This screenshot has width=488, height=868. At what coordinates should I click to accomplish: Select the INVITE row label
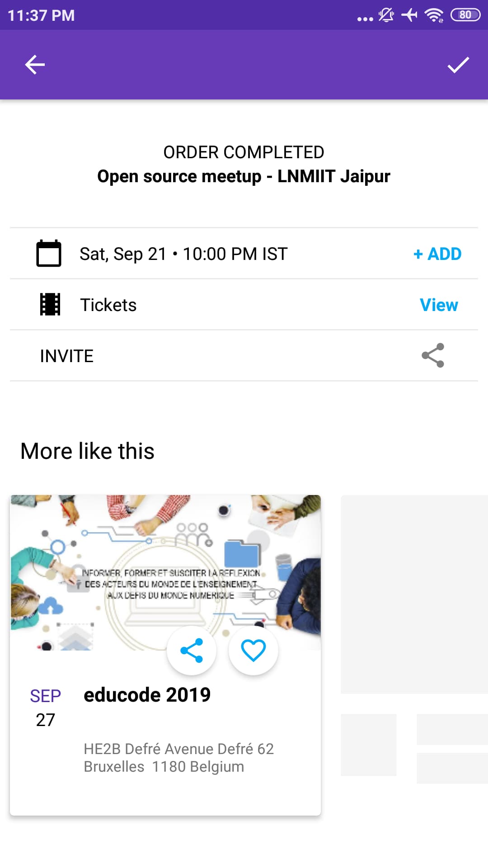pos(67,356)
